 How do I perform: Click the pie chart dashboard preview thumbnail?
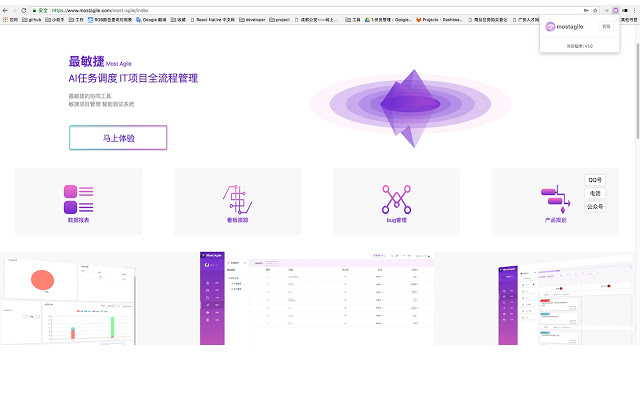click(68, 300)
